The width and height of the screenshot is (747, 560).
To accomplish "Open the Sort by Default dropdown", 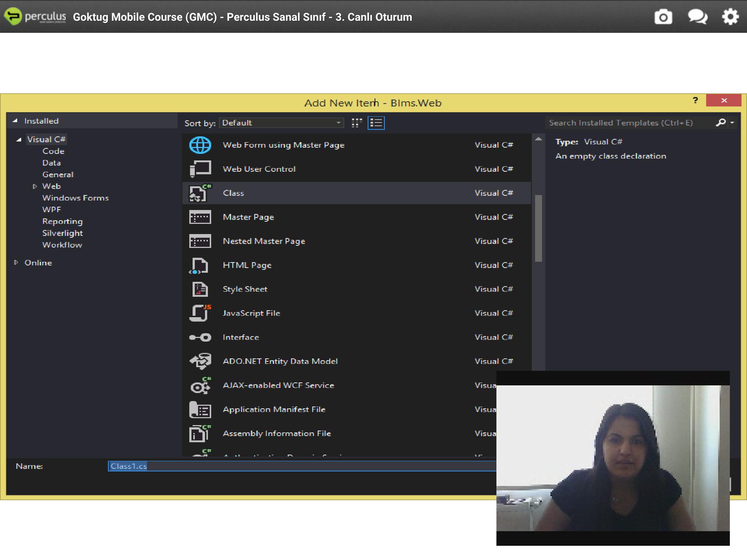I will tap(281, 123).
